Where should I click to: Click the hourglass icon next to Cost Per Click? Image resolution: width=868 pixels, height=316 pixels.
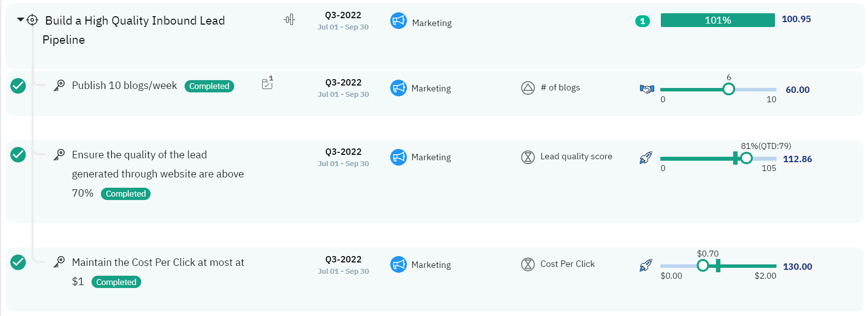point(527,264)
